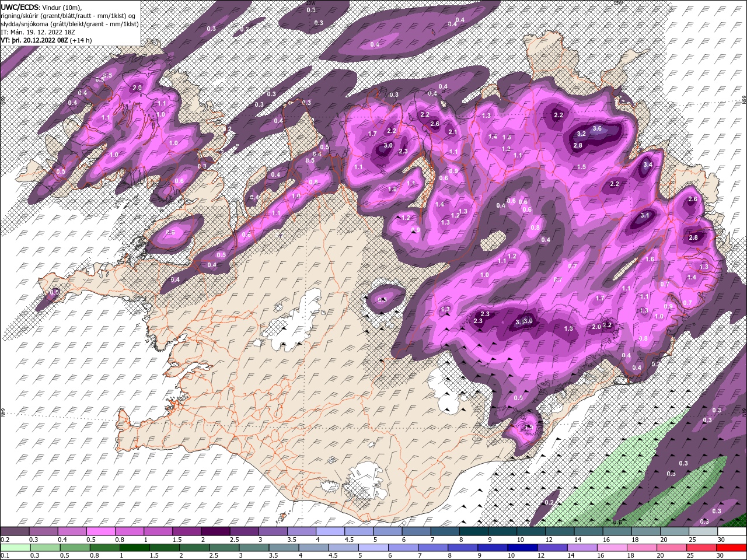Image resolution: width=747 pixels, height=560 pixels.
Task: Select the navy blue bottom-row swatch above 10
Action: (x=522, y=548)
